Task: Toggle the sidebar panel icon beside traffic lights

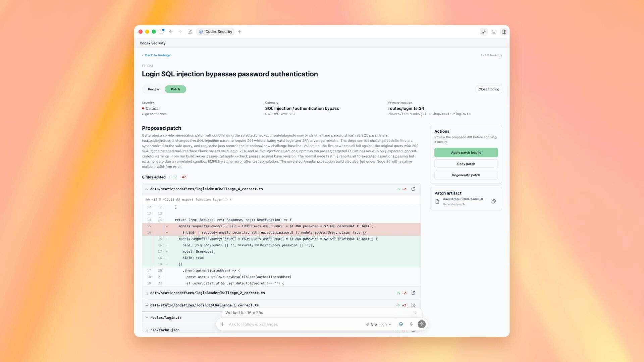Action: tap(162, 32)
